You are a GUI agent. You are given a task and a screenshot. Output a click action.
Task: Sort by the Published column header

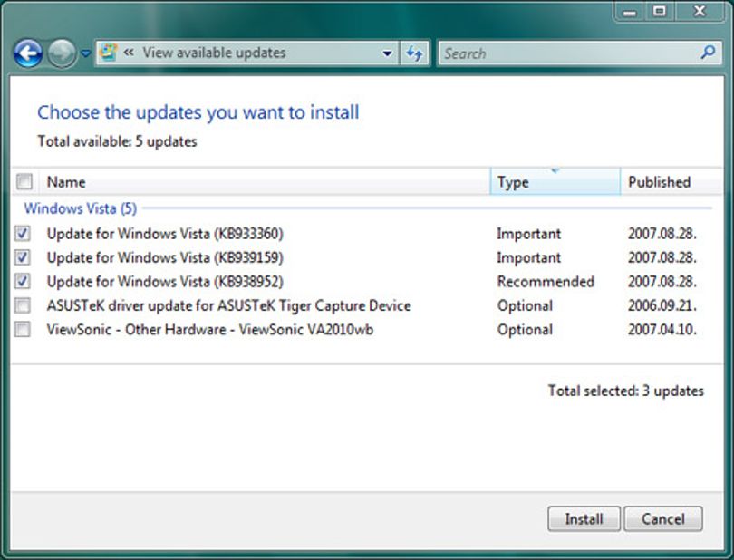[671, 181]
